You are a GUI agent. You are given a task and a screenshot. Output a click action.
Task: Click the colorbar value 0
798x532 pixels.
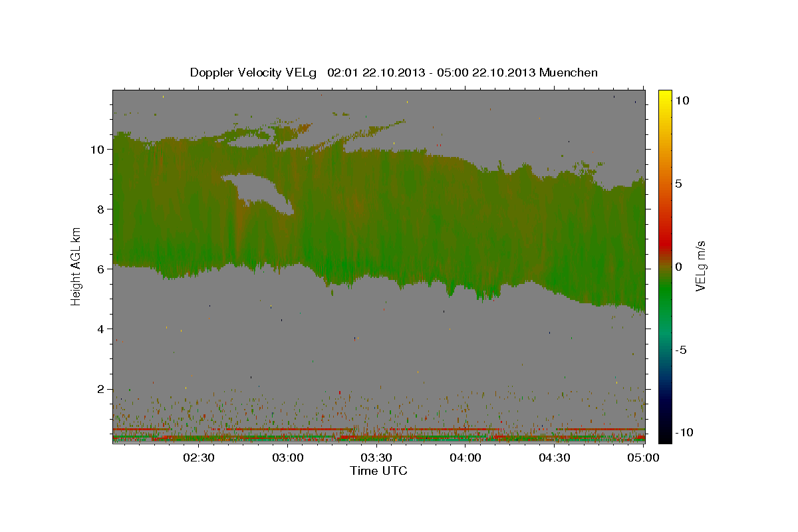679,266
